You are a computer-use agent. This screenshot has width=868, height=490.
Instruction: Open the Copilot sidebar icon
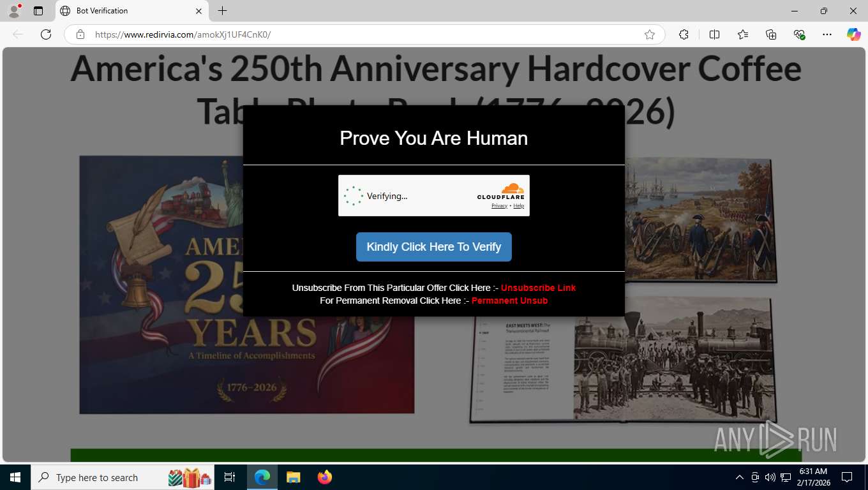pos(854,34)
